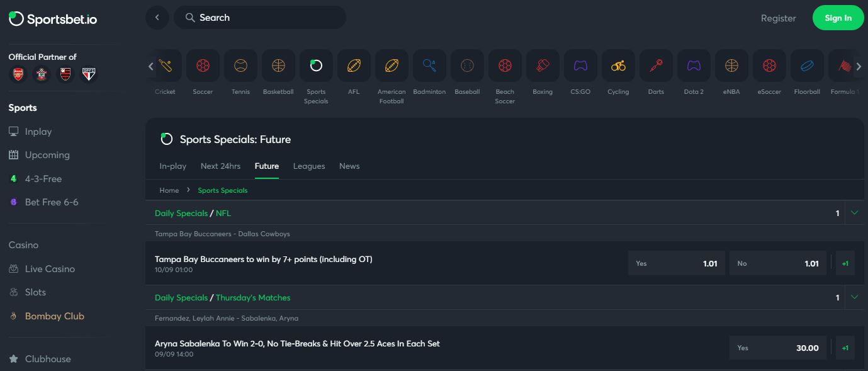Select the Basketball sport icon

point(278,66)
